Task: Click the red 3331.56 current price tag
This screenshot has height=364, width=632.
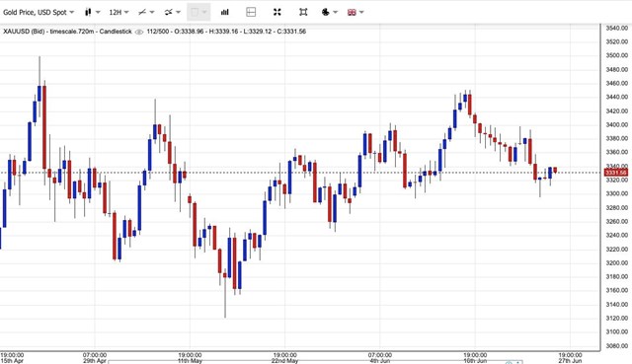Action: (x=616, y=173)
